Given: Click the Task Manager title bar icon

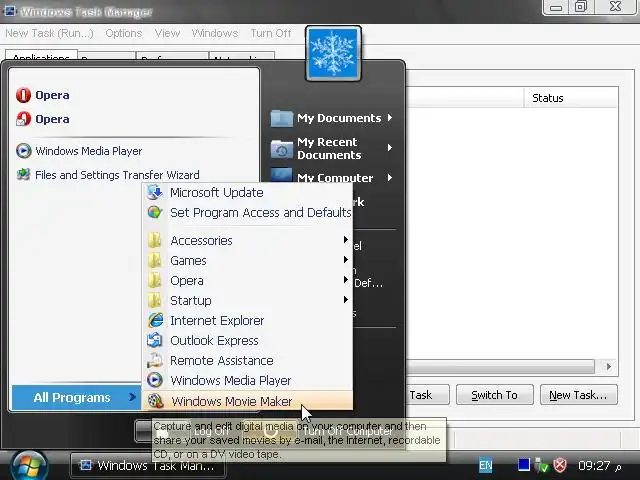Looking at the screenshot, I should 10,11.
